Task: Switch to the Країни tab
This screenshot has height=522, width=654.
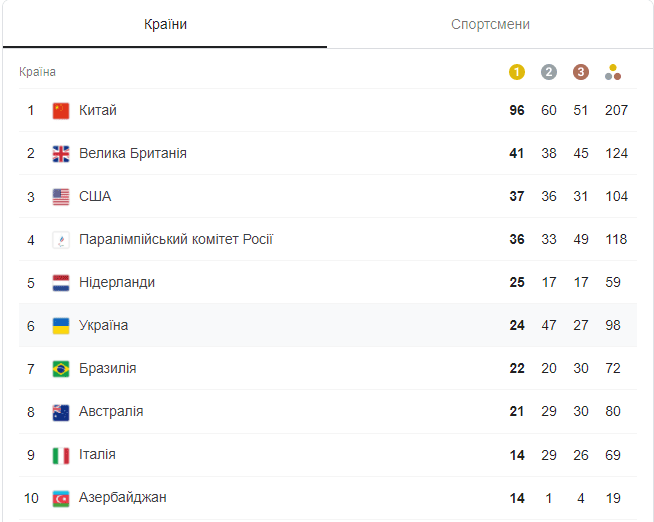Action: point(165,24)
